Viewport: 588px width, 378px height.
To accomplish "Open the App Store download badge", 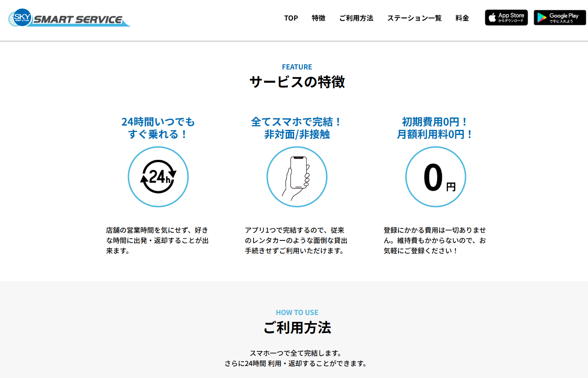I will pyautogui.click(x=506, y=18).
